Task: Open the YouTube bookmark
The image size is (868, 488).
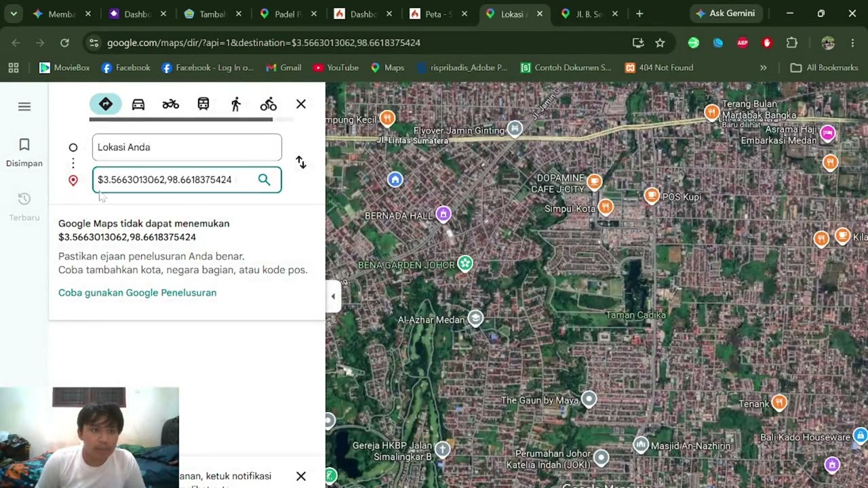Action: pyautogui.click(x=336, y=68)
